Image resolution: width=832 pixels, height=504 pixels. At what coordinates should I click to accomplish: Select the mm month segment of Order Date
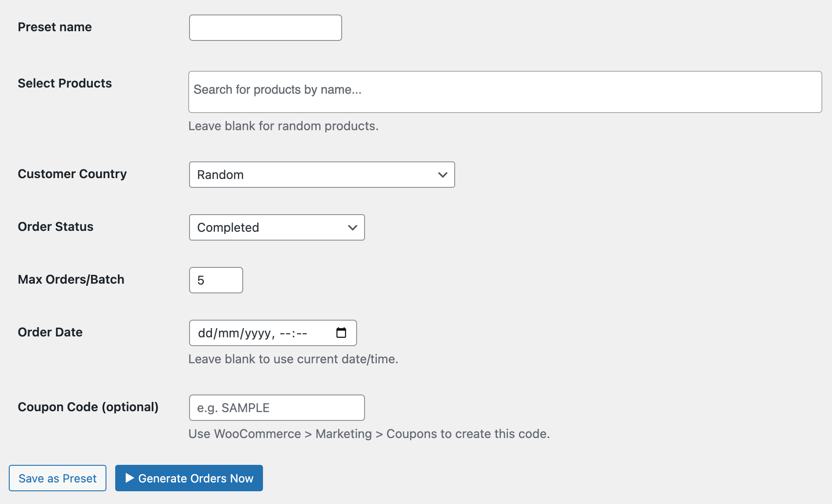click(x=228, y=333)
